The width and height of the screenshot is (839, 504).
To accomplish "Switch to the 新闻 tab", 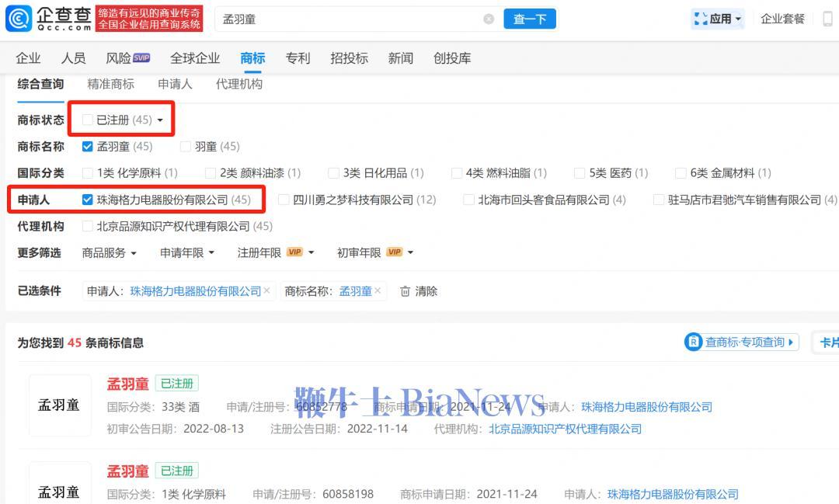I will coord(400,57).
